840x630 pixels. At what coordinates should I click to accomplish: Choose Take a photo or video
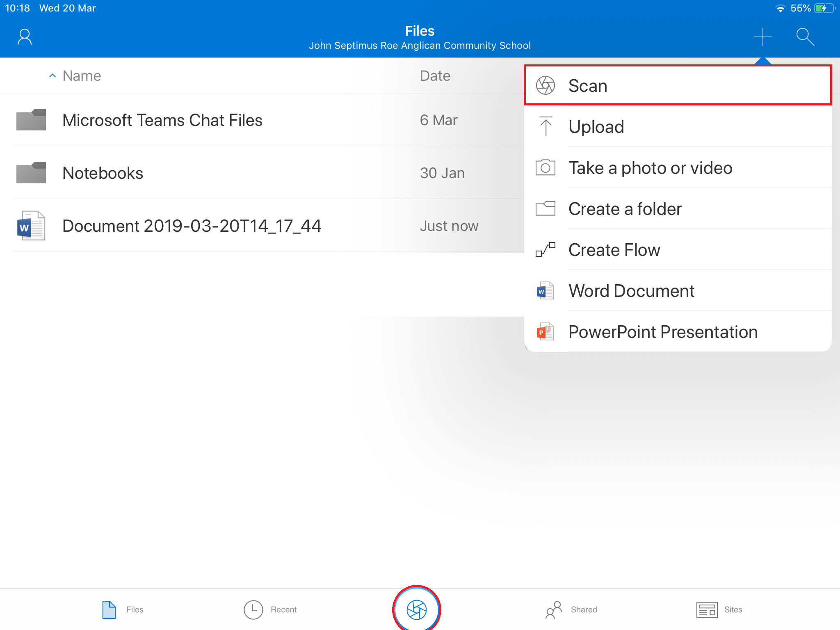pyautogui.click(x=678, y=168)
